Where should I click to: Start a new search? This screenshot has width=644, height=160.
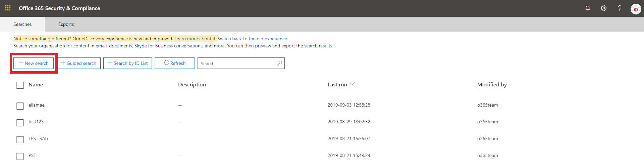(x=34, y=63)
